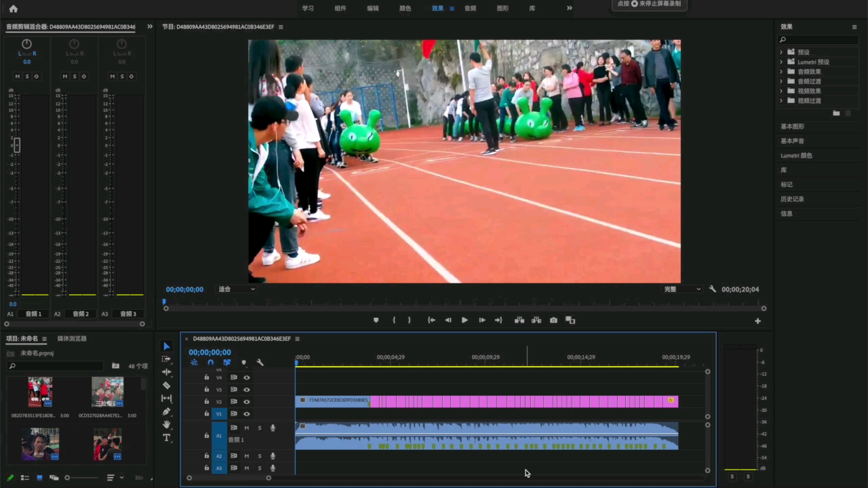This screenshot has width=868, height=488.
Task: Switch to 颜色 workspace tab
Action: [x=405, y=8]
